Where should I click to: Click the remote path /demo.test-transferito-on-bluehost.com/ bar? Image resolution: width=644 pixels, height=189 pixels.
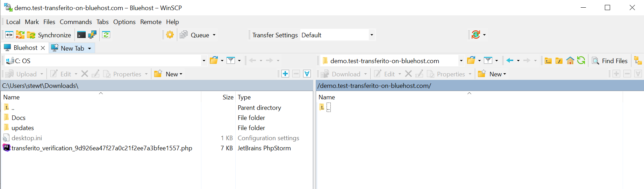(x=480, y=85)
